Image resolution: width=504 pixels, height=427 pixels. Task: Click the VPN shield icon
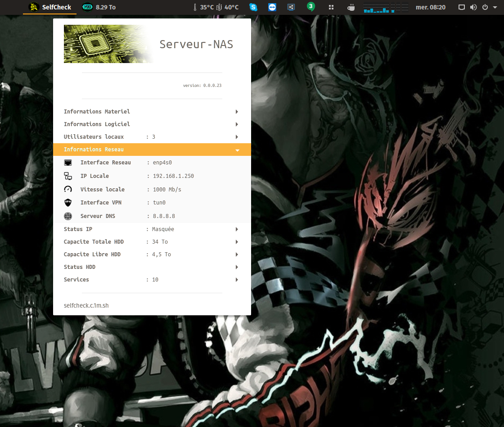[x=68, y=202]
